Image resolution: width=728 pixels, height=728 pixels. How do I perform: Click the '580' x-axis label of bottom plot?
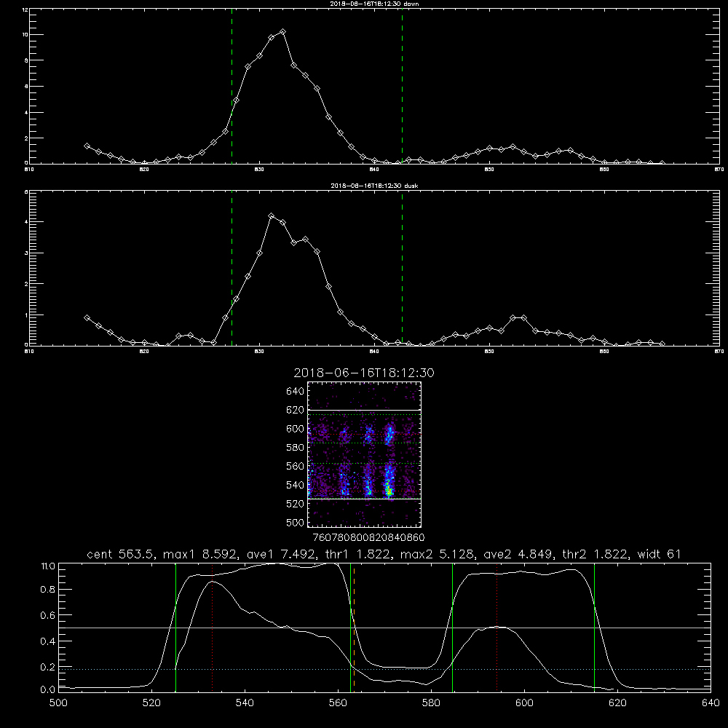[x=431, y=703]
